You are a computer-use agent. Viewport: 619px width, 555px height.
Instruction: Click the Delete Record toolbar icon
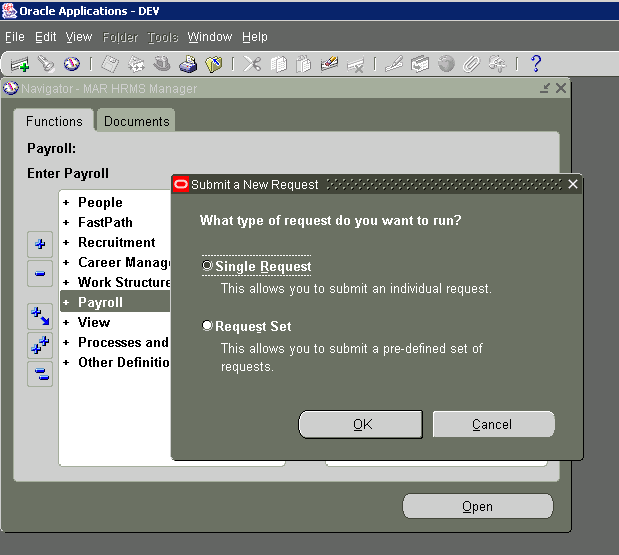coord(355,64)
